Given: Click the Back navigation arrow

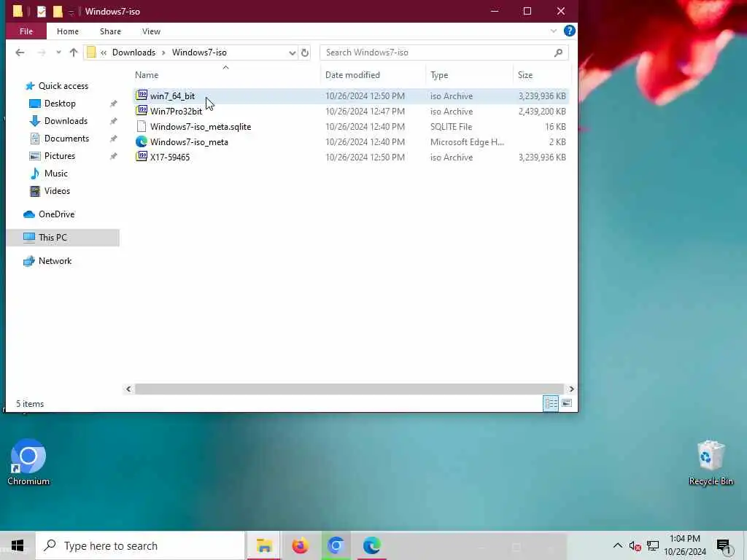Looking at the screenshot, I should coord(20,52).
